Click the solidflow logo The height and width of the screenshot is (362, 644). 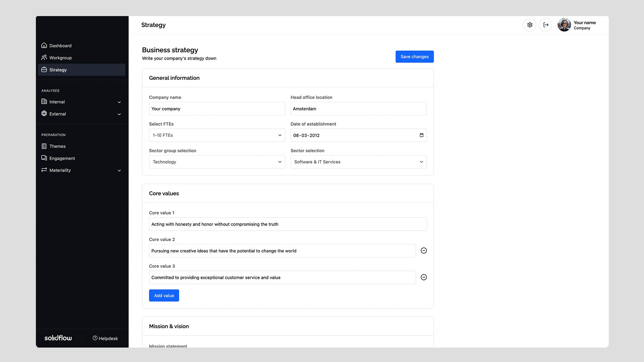(58, 338)
